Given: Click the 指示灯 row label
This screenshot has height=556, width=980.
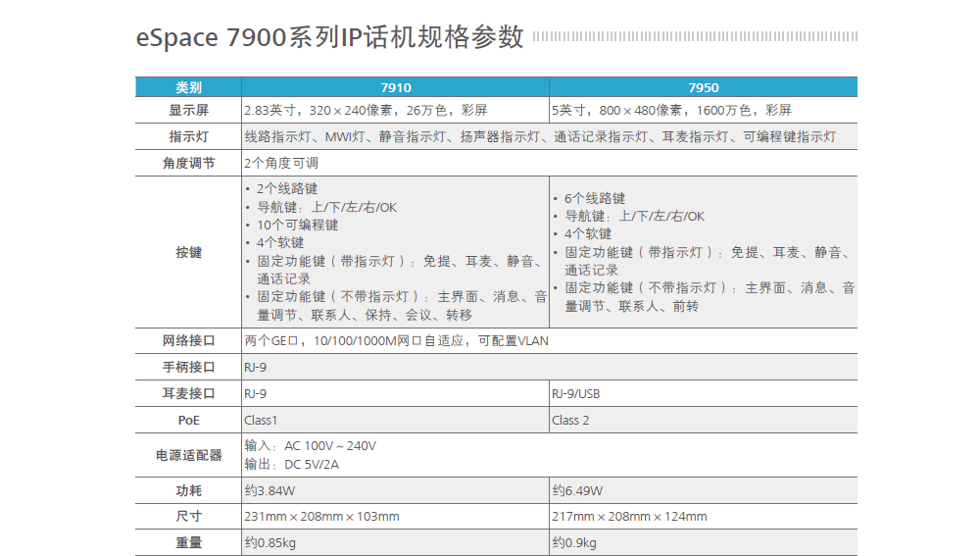Looking at the screenshot, I should click(188, 136).
